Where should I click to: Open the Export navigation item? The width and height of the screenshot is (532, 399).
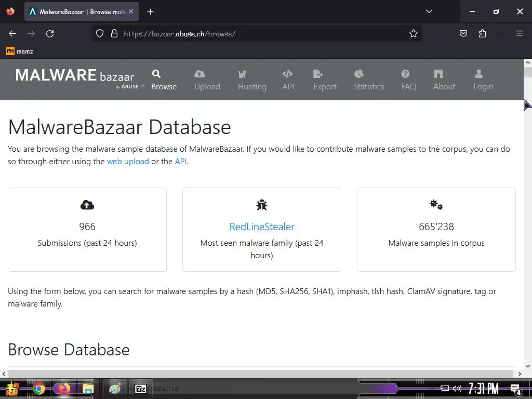(x=325, y=80)
